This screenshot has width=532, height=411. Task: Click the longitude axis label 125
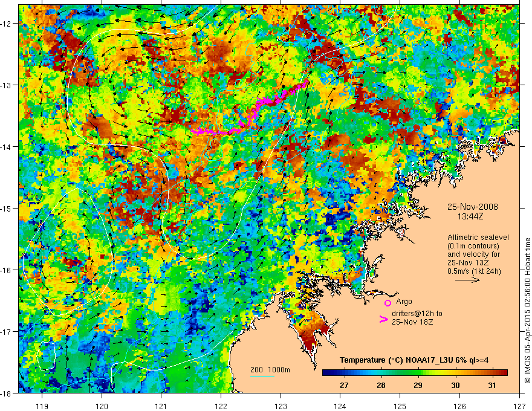[400, 406]
